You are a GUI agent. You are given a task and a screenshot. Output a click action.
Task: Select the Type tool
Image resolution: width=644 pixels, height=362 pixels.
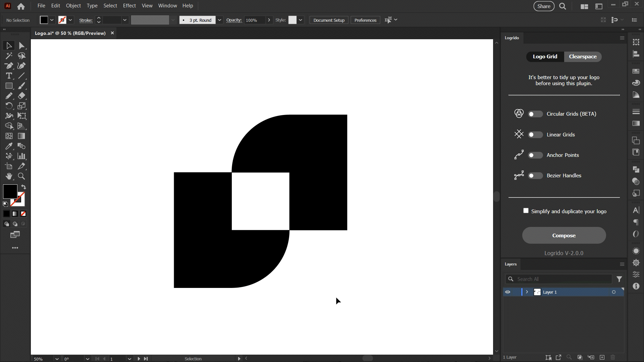(x=9, y=76)
